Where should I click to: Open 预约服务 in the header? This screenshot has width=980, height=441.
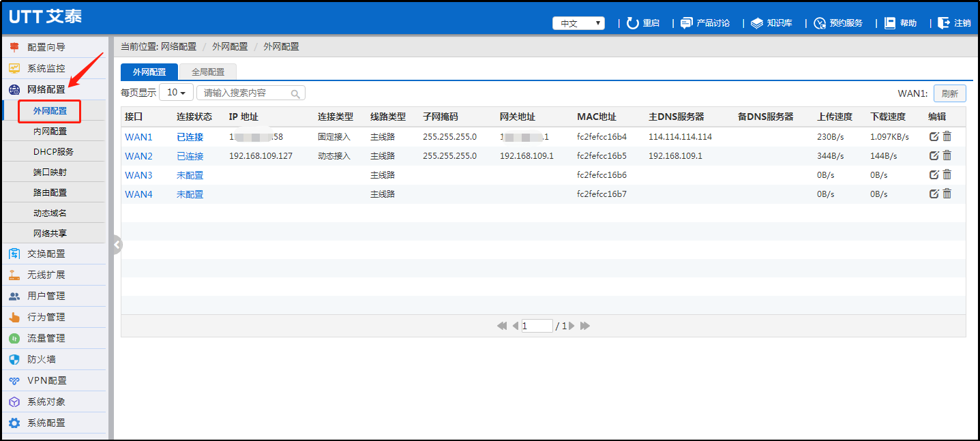[x=838, y=23]
